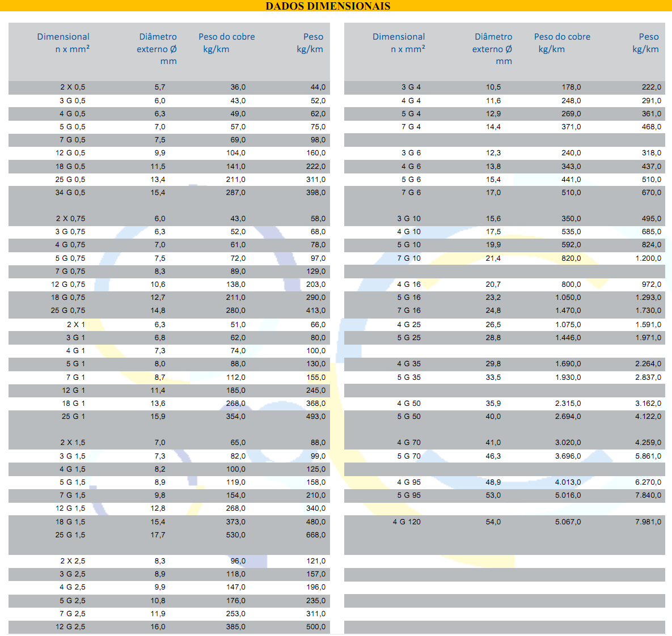Select the 3 G 10 row label
This screenshot has width=672, height=636.
[409, 219]
